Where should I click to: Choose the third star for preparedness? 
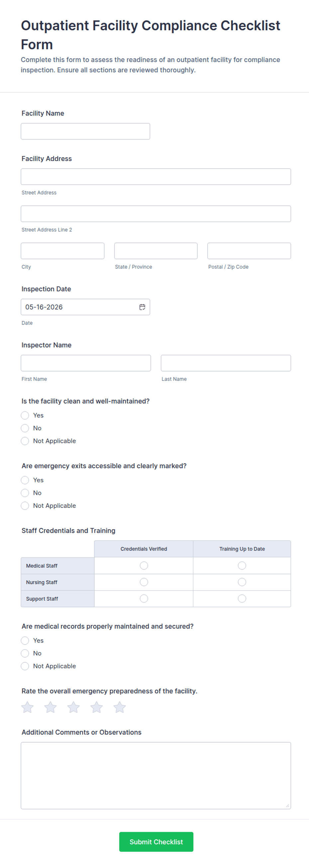point(73,707)
